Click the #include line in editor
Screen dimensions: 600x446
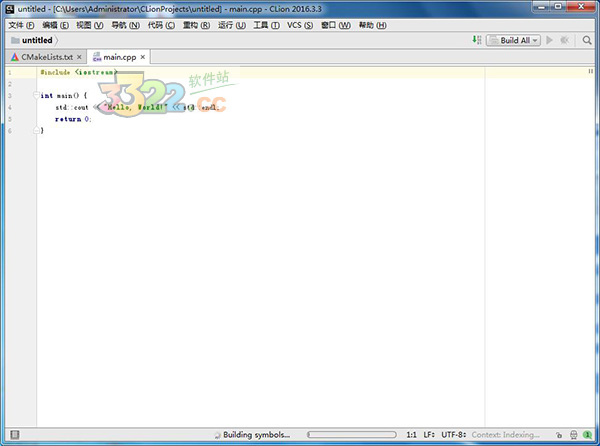click(78, 72)
